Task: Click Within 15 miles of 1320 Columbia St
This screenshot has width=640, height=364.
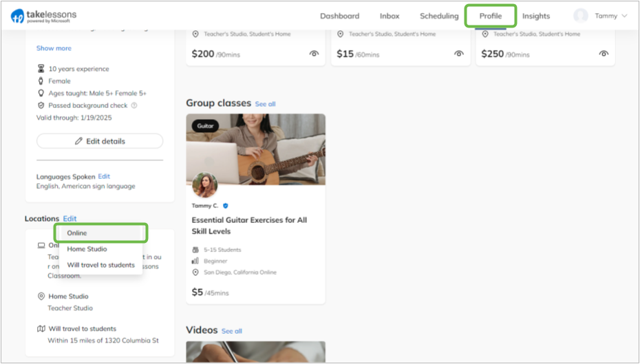Action: coord(103,341)
